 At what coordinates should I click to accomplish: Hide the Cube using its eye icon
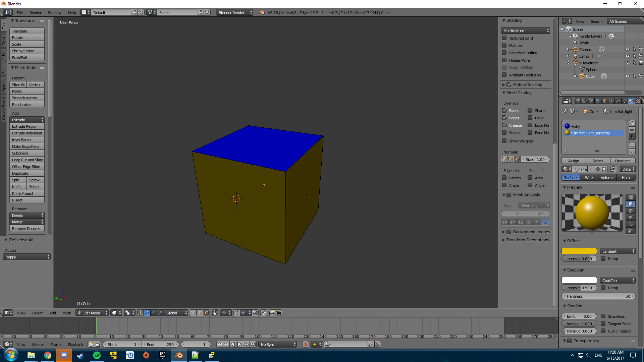627,76
